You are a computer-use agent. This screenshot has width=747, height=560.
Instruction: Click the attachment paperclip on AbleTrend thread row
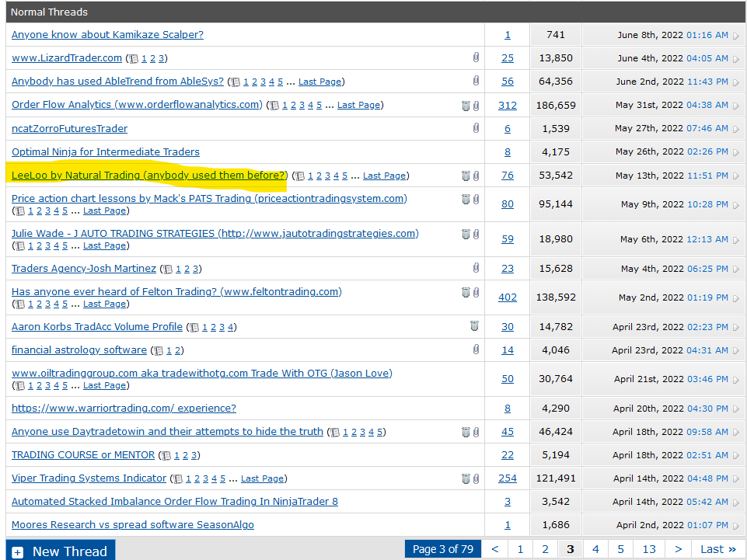point(476,81)
